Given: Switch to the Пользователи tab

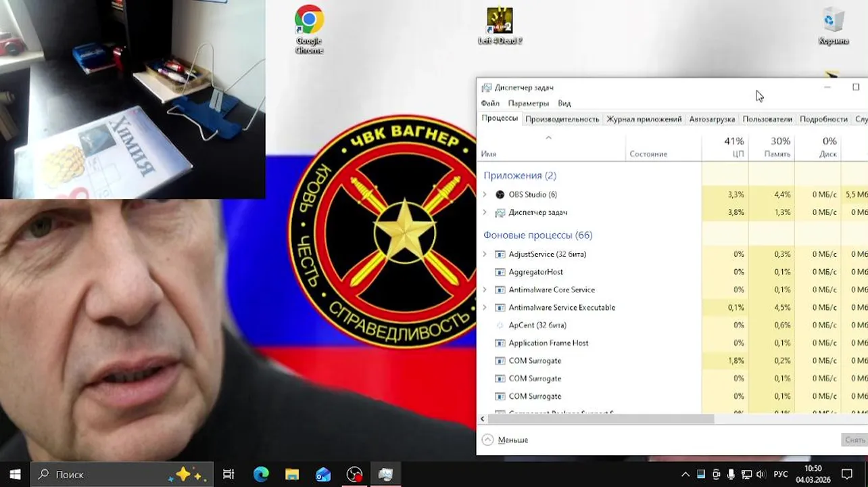Looking at the screenshot, I should point(767,119).
